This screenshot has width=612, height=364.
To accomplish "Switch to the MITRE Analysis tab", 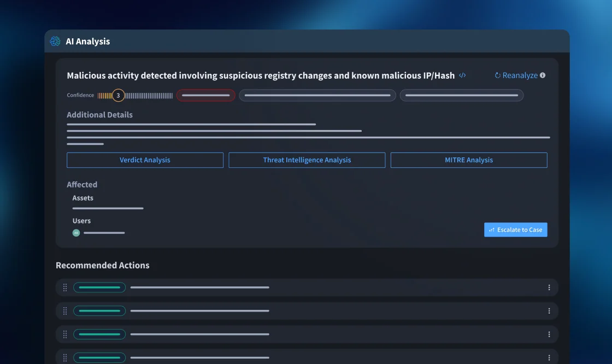I will (469, 160).
